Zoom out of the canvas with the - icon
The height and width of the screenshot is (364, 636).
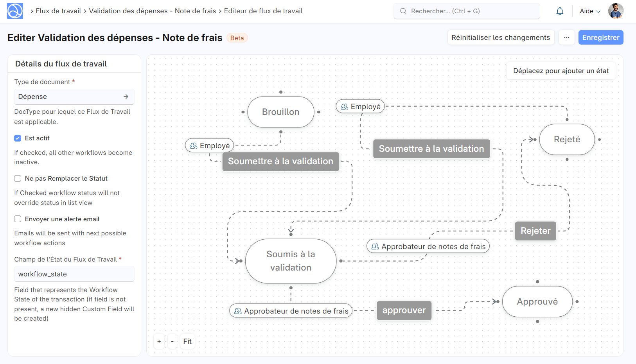tap(172, 341)
